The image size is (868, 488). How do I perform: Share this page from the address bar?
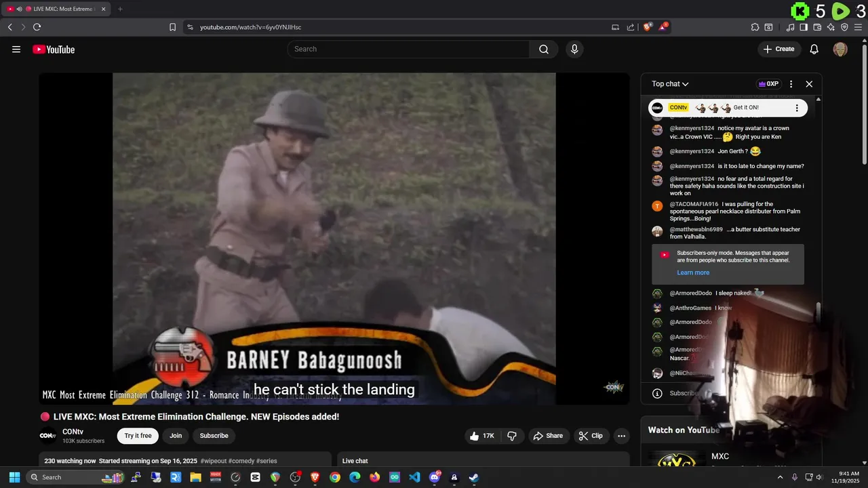coord(631,27)
